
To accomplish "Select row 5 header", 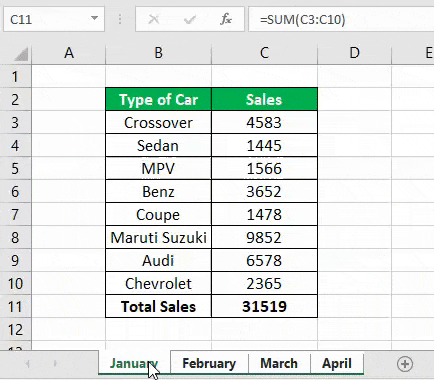I will pyautogui.click(x=15, y=168).
